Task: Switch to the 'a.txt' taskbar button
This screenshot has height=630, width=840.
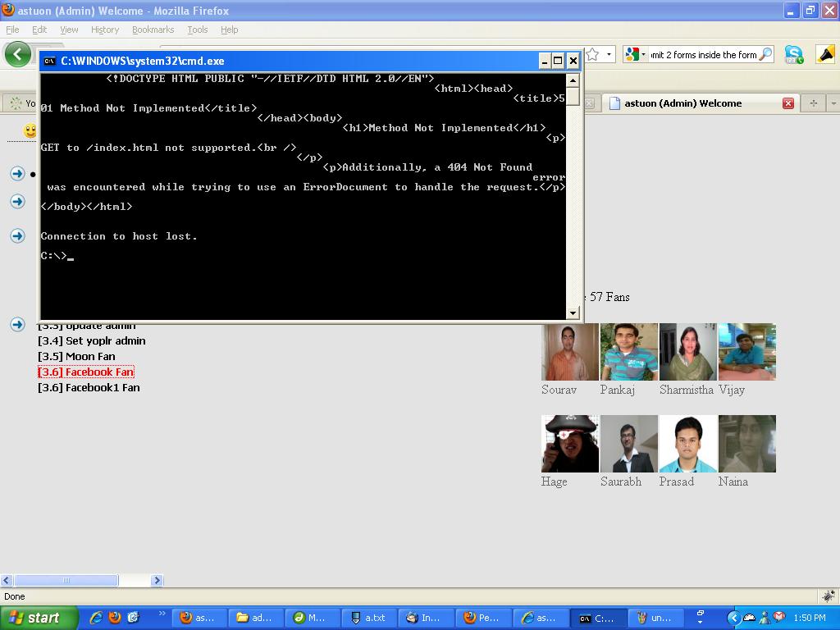Action: tap(370, 618)
